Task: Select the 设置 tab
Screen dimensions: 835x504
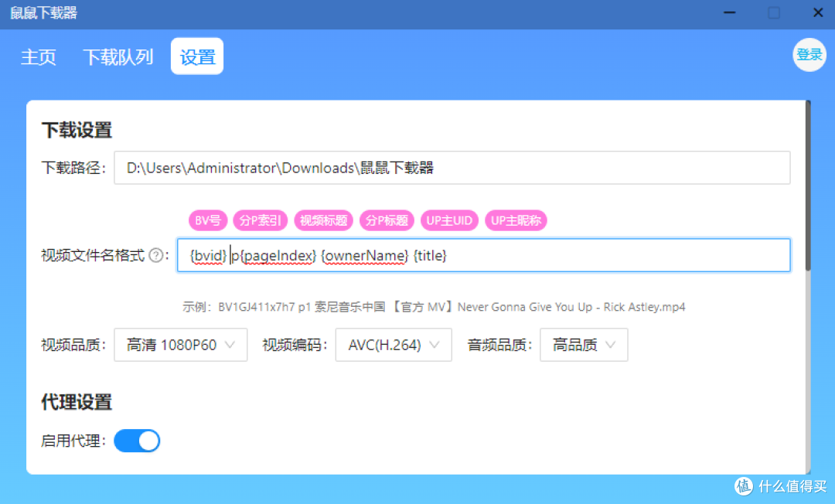Action: (x=197, y=56)
